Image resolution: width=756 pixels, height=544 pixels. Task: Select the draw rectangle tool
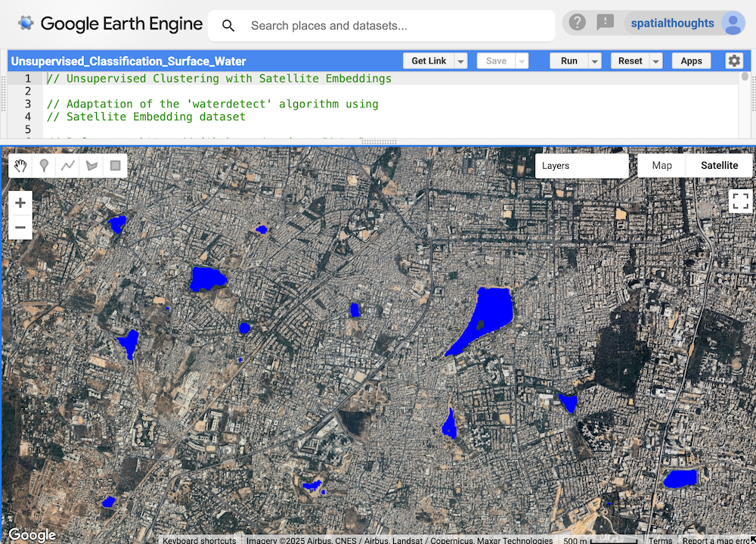[x=116, y=166]
